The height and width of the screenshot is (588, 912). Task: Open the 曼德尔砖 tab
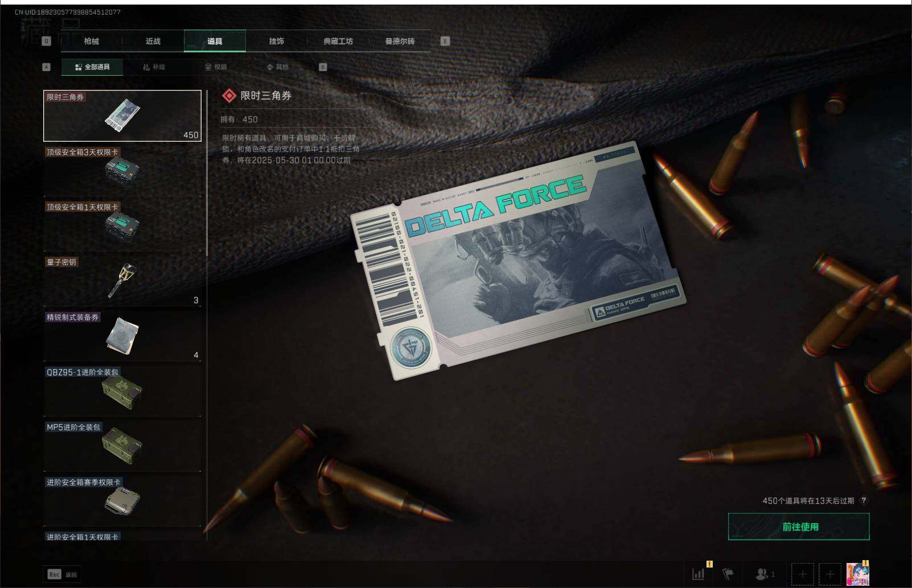pyautogui.click(x=400, y=41)
